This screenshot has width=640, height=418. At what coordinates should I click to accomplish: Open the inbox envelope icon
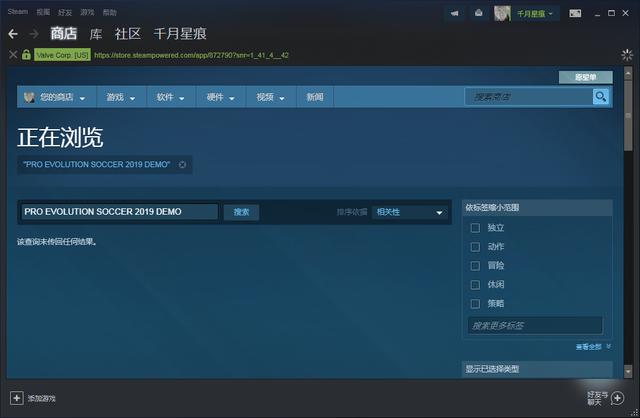click(479, 13)
